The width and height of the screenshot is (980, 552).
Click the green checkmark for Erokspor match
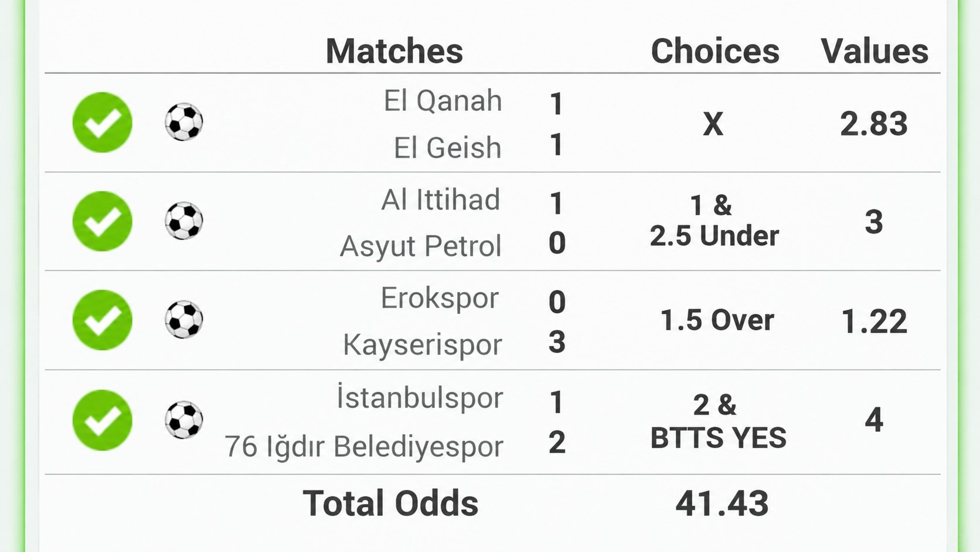coord(103,320)
